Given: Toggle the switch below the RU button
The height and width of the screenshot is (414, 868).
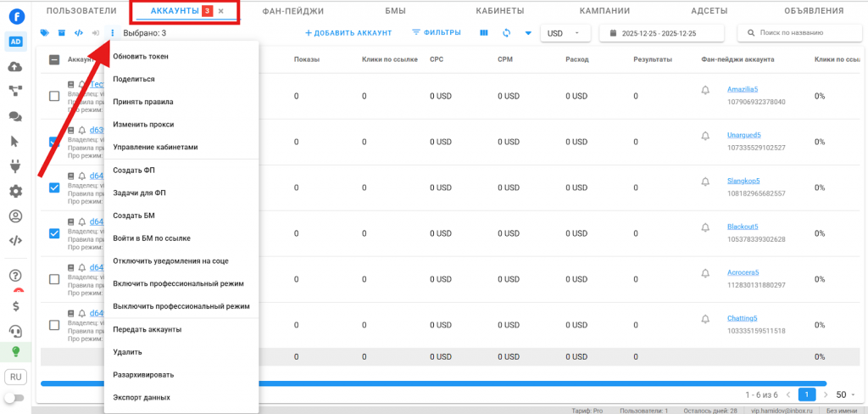Looking at the screenshot, I should [14, 397].
